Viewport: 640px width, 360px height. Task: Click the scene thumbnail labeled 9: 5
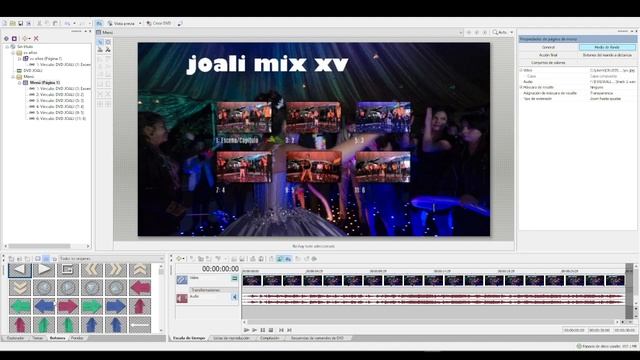click(x=313, y=167)
